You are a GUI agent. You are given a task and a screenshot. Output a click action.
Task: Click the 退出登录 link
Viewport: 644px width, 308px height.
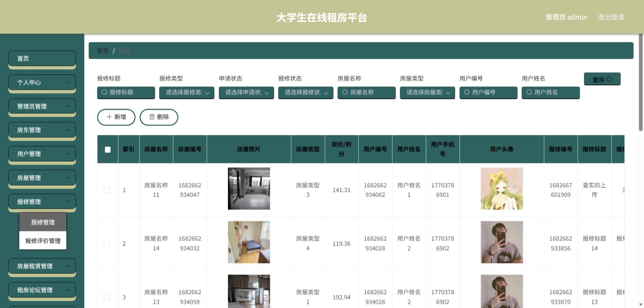click(611, 17)
